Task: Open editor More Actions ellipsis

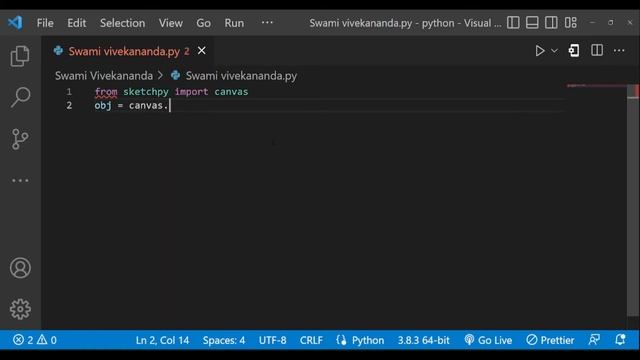Action: coord(619,51)
